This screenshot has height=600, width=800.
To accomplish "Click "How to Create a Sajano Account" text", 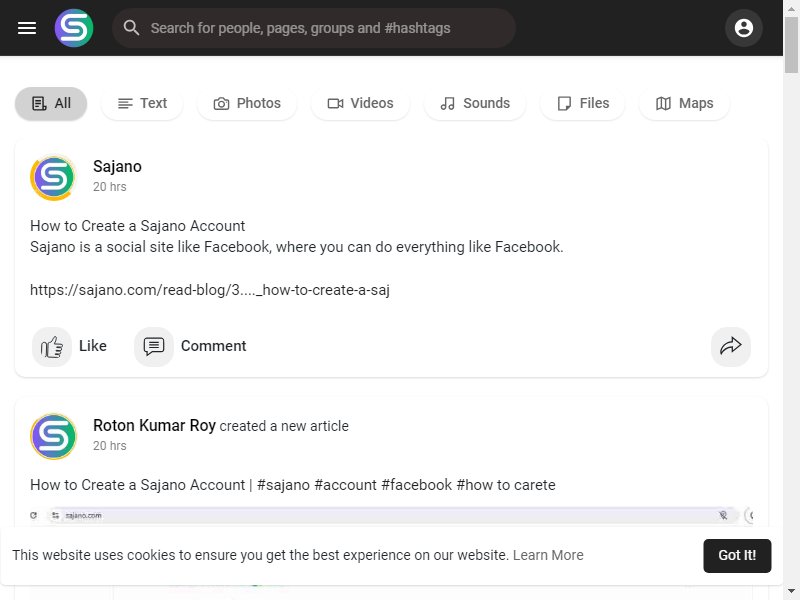I will [x=138, y=226].
